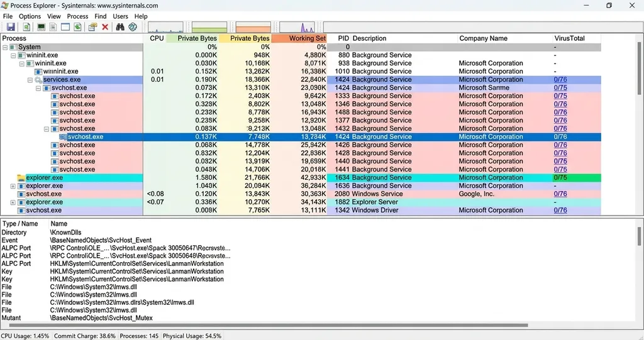Open VirusTotal 0/76 link for PID 2080
The width and height of the screenshot is (644, 340).
tap(560, 194)
